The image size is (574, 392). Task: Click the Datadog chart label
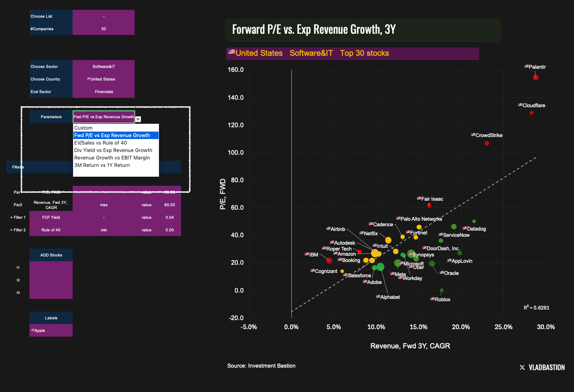[x=474, y=229]
